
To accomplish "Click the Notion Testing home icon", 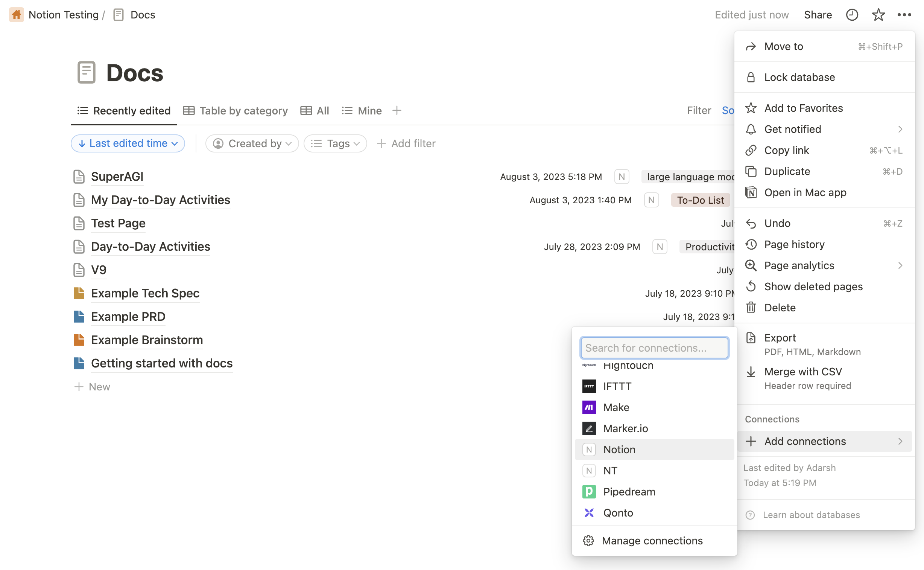I will (16, 15).
